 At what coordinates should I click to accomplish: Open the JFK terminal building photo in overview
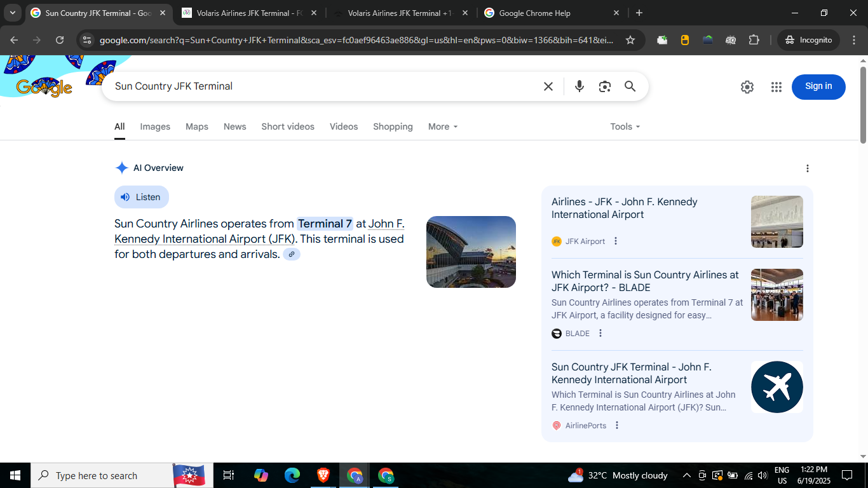pyautogui.click(x=471, y=252)
